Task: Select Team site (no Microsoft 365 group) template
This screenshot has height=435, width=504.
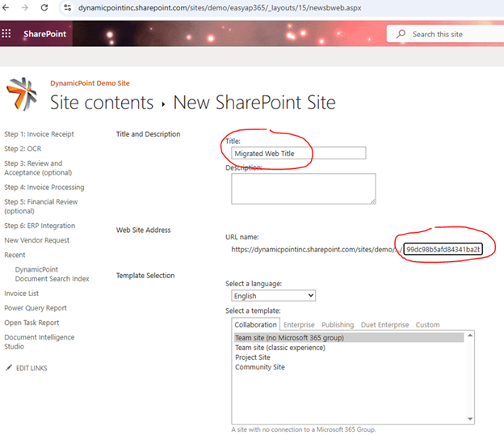Action: (x=349, y=338)
